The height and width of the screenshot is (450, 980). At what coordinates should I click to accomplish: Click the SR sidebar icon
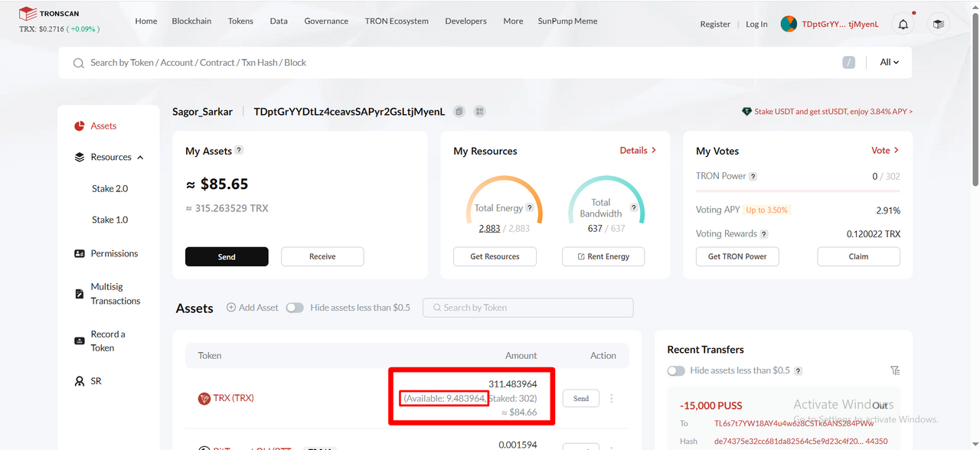coord(79,381)
